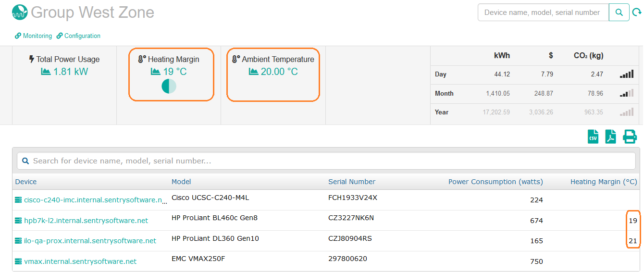This screenshot has height=273, width=644.
Task: Click the printer icon
Action: tap(630, 137)
